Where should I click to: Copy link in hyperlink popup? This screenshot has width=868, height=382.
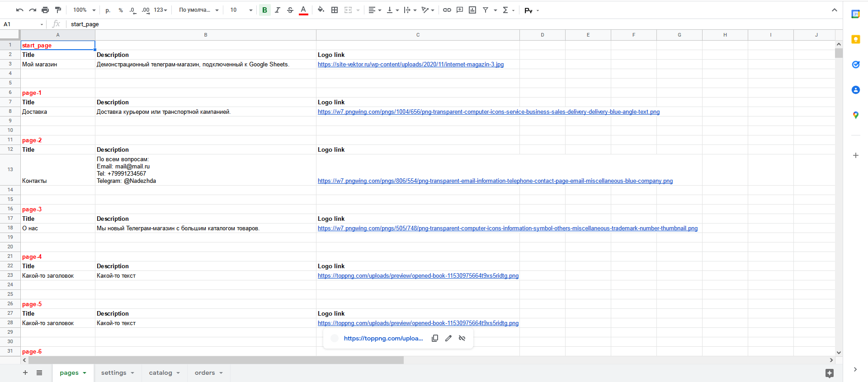[x=435, y=338]
